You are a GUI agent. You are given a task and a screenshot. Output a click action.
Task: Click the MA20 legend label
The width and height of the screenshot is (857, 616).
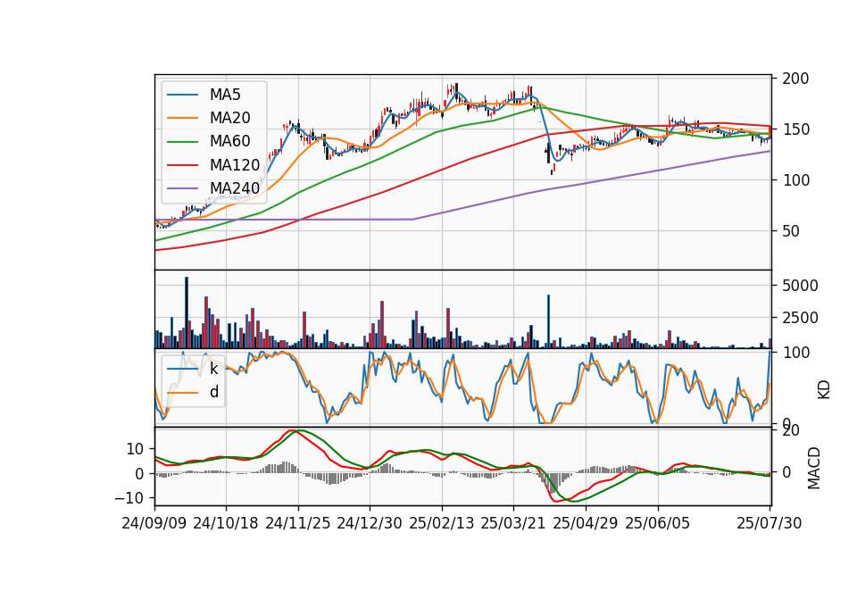coord(229,118)
